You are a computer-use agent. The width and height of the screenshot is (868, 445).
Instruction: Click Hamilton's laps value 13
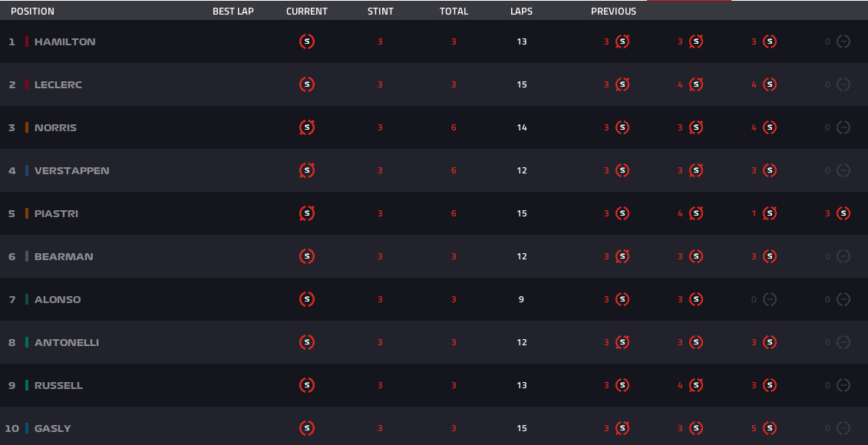pyautogui.click(x=521, y=41)
